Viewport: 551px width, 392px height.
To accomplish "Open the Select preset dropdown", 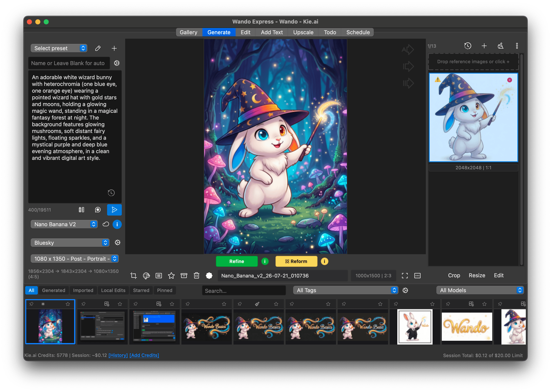I will tap(59, 48).
